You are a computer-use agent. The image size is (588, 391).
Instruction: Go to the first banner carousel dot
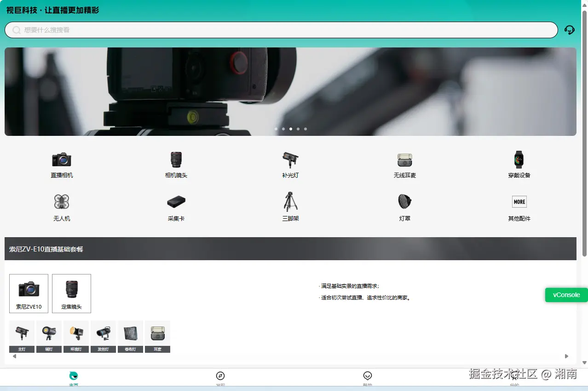coord(276,129)
